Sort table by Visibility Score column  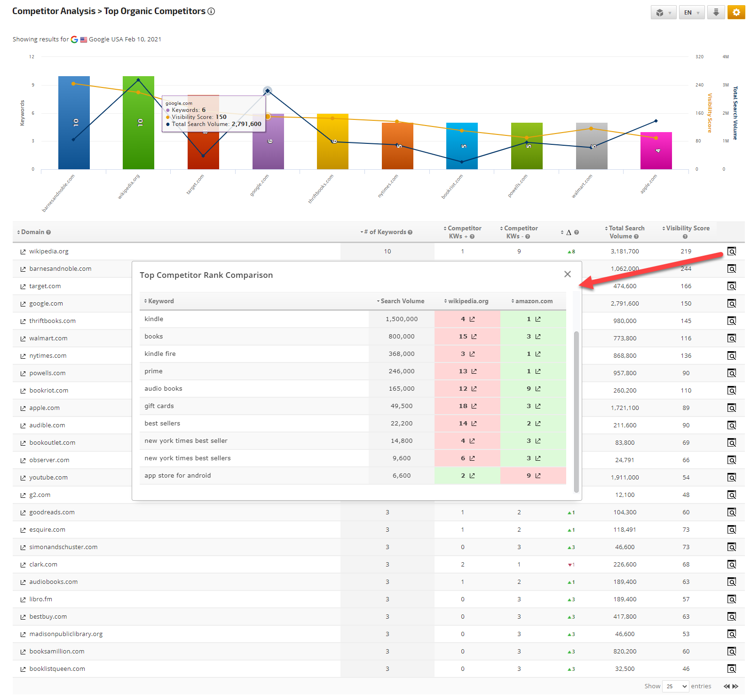(687, 228)
